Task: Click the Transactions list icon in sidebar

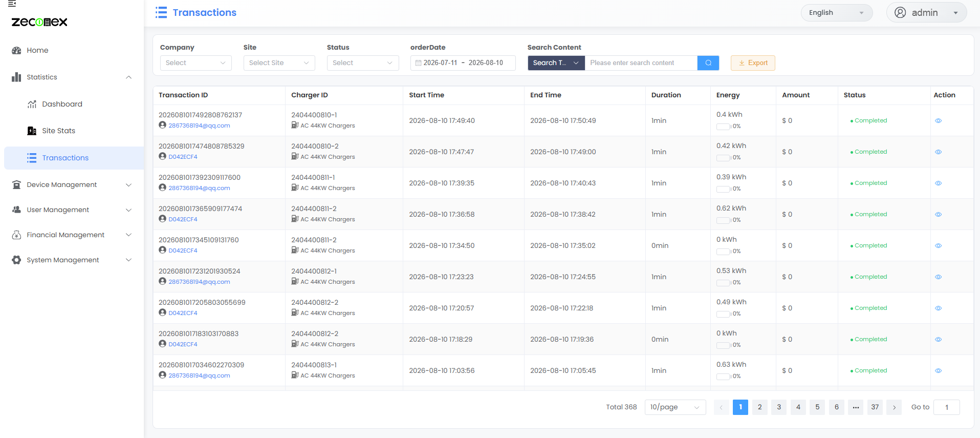Action: point(32,158)
